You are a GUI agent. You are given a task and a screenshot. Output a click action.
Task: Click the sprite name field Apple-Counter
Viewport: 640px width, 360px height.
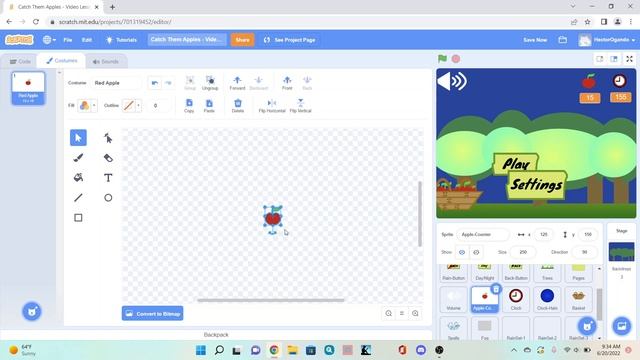[483, 234]
